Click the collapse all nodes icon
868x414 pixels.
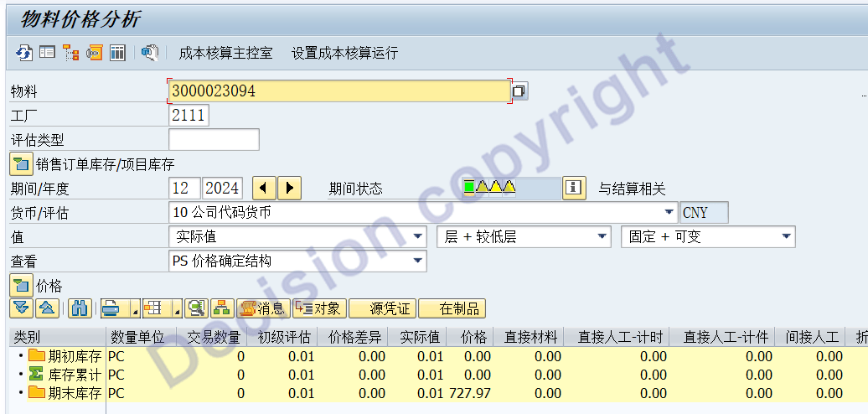coord(47,308)
